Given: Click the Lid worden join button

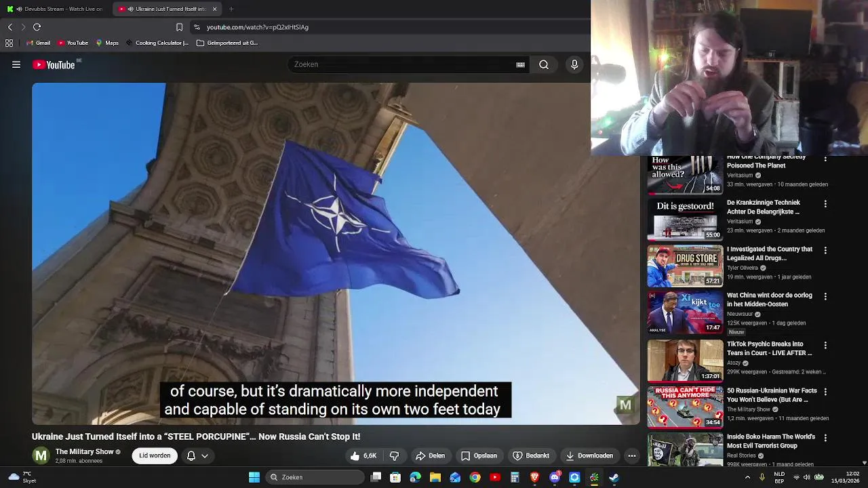Looking at the screenshot, I should point(155,455).
